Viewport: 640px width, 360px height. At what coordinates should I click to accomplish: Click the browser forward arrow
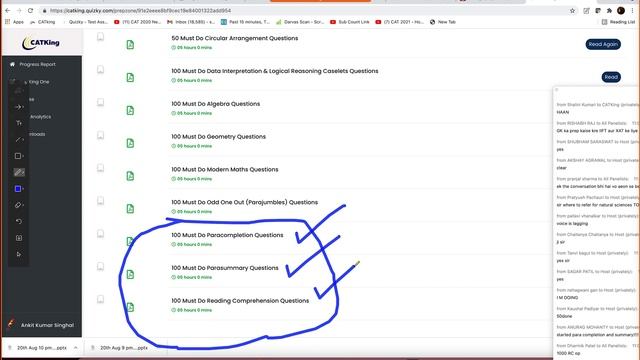point(19,10)
